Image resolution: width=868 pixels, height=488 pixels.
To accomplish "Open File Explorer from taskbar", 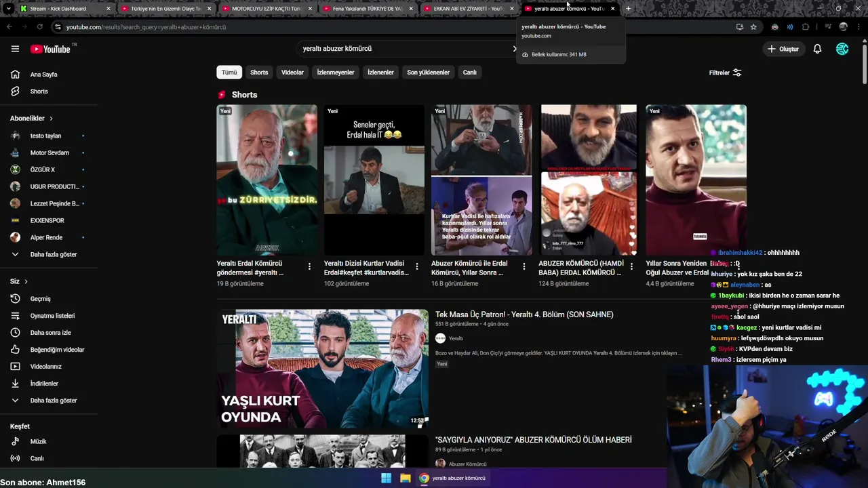I will click(405, 478).
